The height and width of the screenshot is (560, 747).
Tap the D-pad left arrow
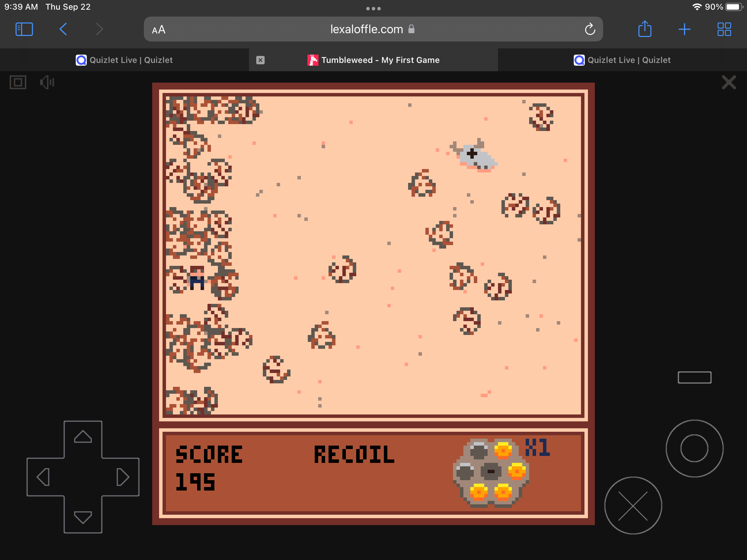pyautogui.click(x=43, y=477)
